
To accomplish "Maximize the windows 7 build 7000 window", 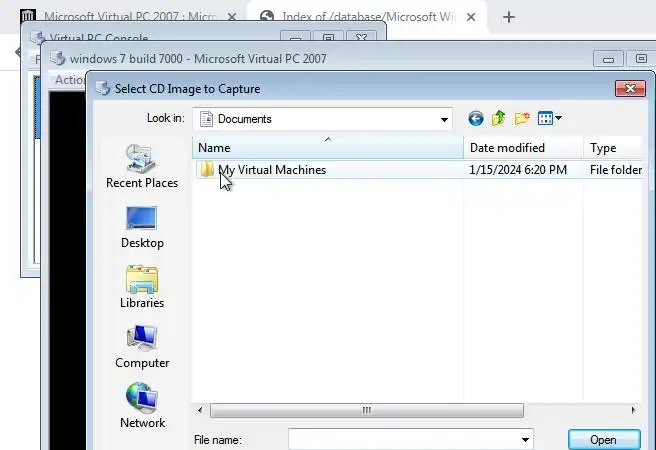I will pyautogui.click(x=640, y=59).
